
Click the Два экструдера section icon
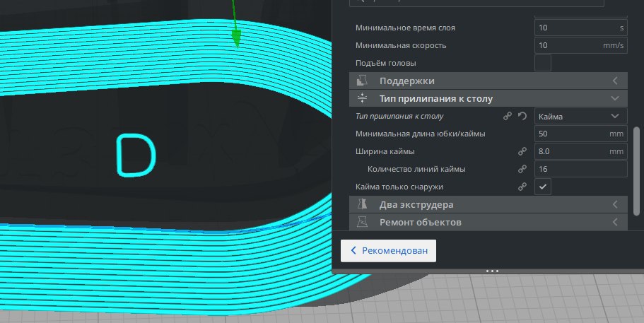click(362, 204)
